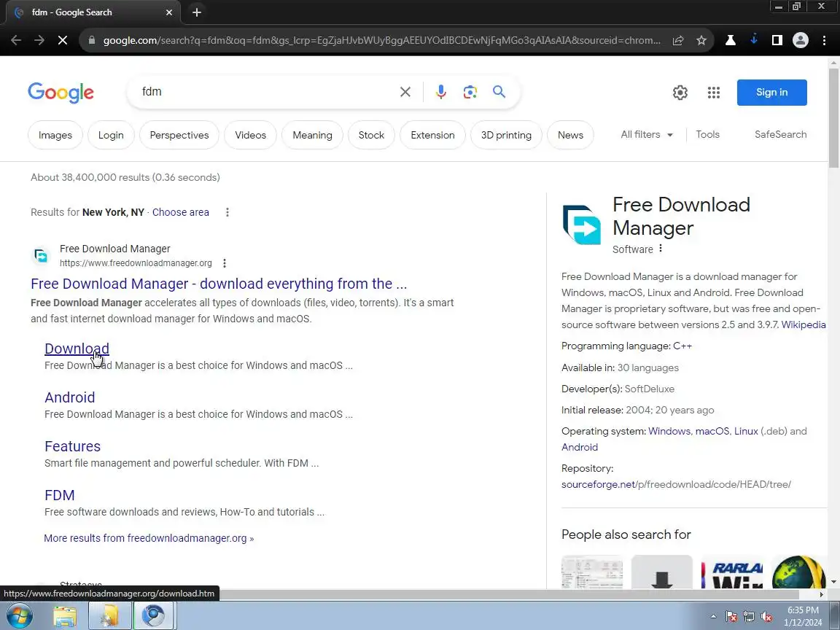Open the Chrome Labs flask icon
The height and width of the screenshot is (630, 840).
point(730,40)
